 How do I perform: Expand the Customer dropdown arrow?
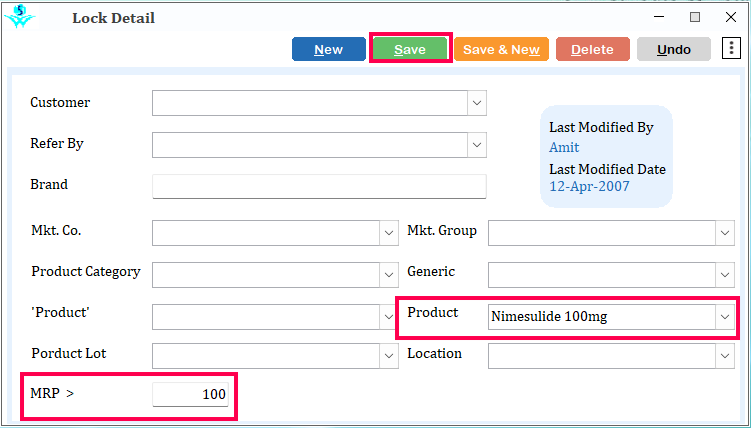coord(477,103)
